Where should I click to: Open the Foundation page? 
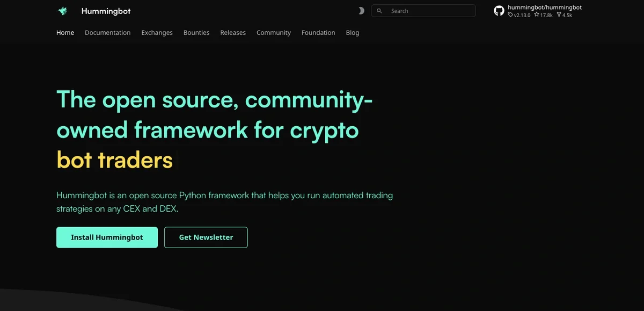(318, 32)
